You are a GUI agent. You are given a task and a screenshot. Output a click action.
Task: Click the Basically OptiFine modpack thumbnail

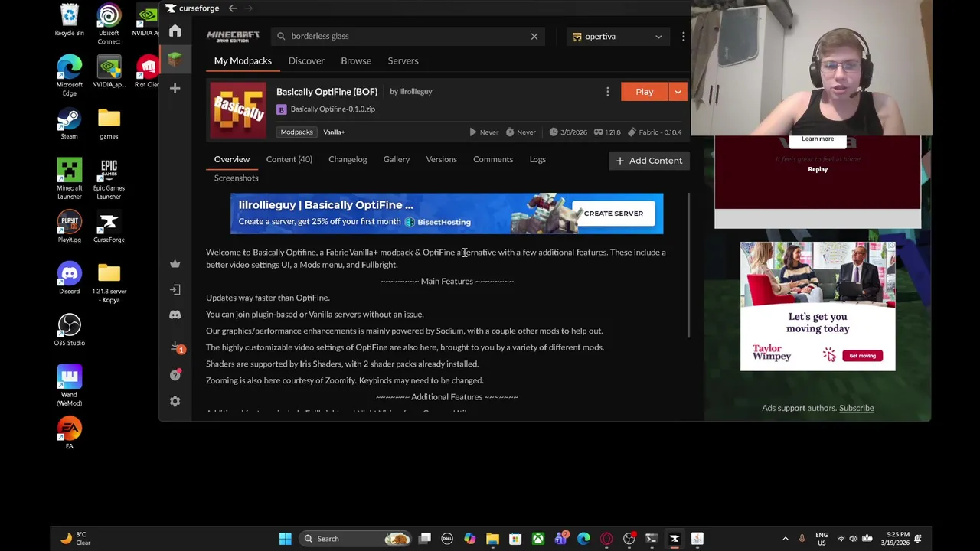(x=239, y=110)
